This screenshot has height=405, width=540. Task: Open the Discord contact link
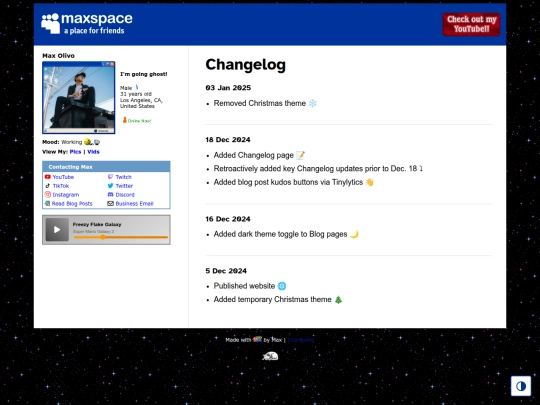pos(125,195)
